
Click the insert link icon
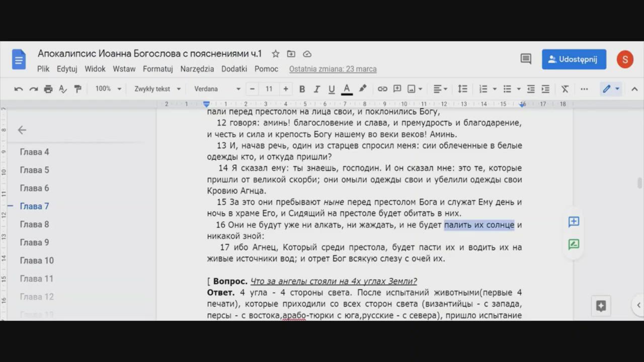pos(382,89)
